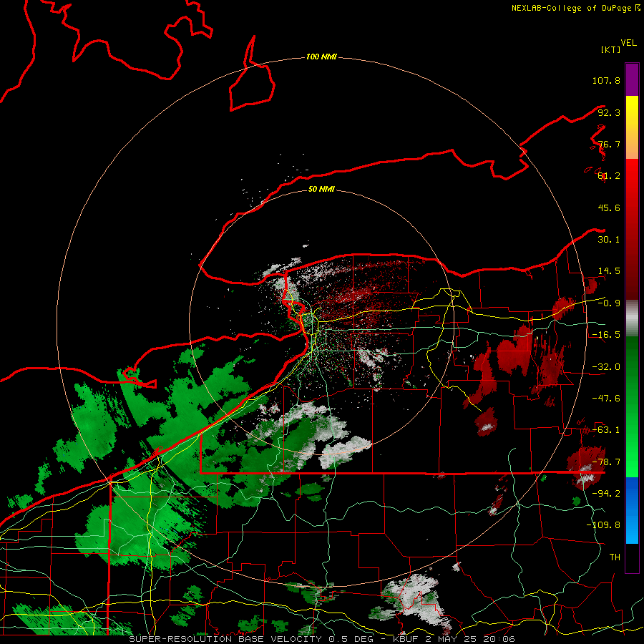Click the purple segment at the top of the color bar

[x=632, y=79]
